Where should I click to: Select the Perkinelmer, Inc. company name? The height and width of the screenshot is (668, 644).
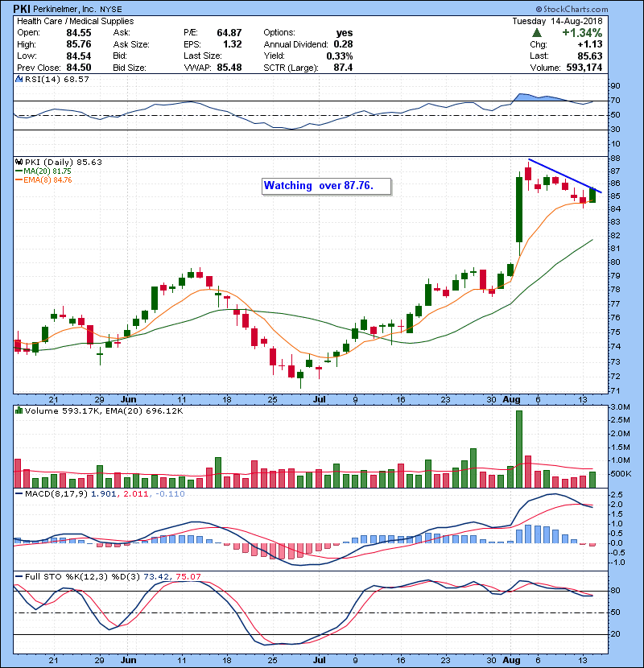tap(65, 9)
